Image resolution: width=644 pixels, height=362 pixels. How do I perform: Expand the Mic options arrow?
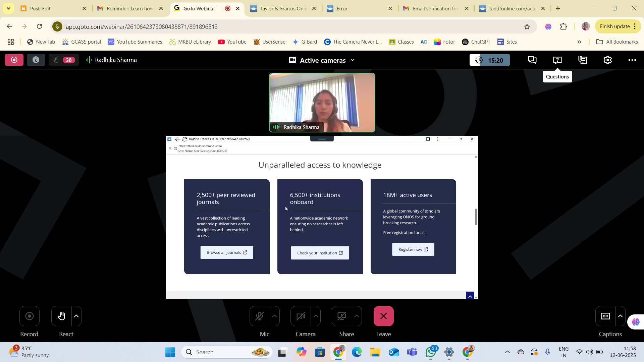274,316
